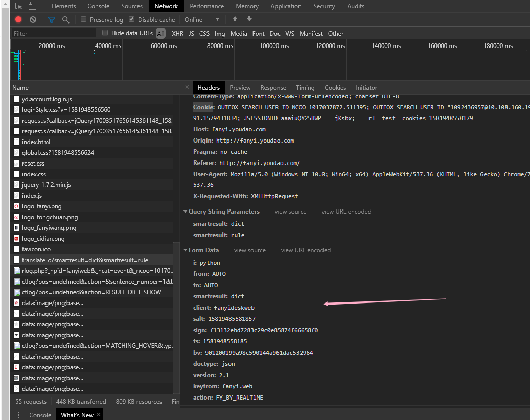Open the Application panel
Viewport: 530px width, 420px height.
[x=286, y=6]
